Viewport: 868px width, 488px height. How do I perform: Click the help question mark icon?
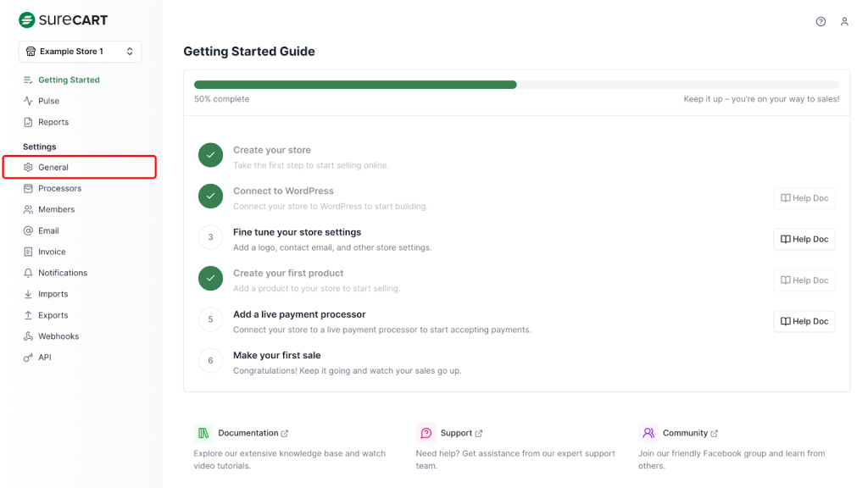(821, 22)
